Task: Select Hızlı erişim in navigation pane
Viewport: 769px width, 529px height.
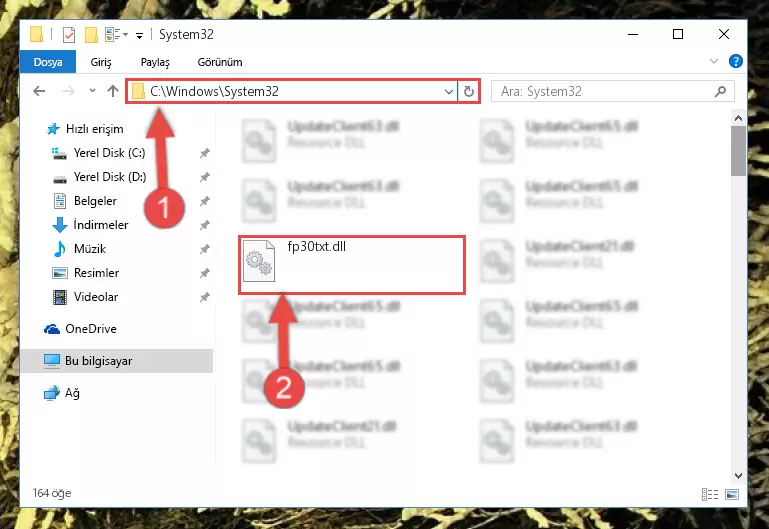Action: click(x=94, y=129)
